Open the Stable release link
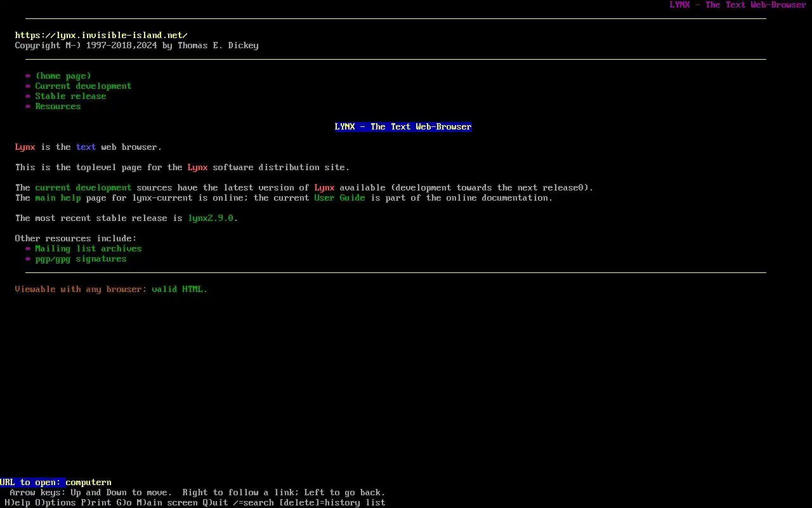The image size is (812, 508). click(71, 97)
